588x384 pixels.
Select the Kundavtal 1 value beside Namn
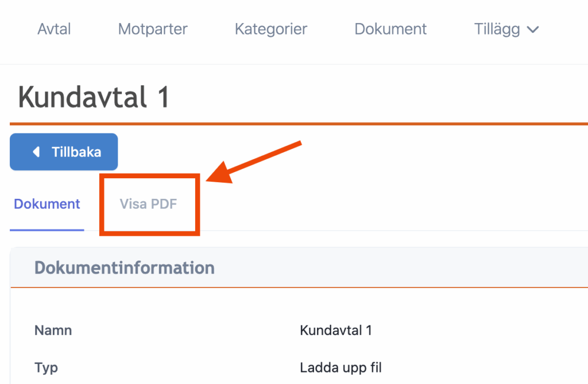pos(336,331)
